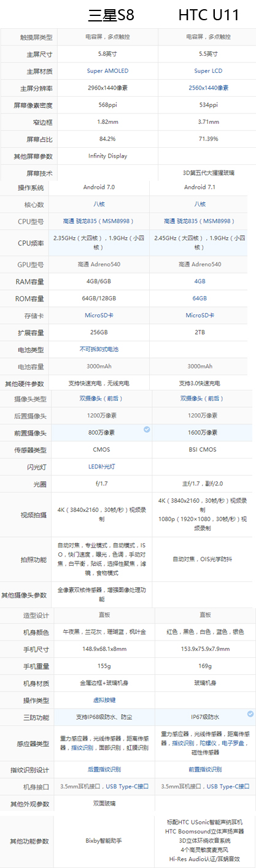
Task: Select the 568ppi pixel density value
Action: point(108,105)
